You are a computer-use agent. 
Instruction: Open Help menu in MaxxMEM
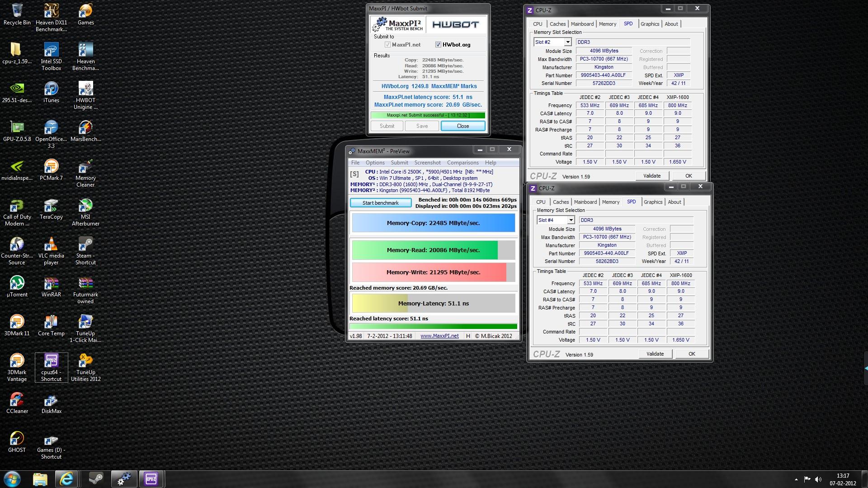(491, 163)
